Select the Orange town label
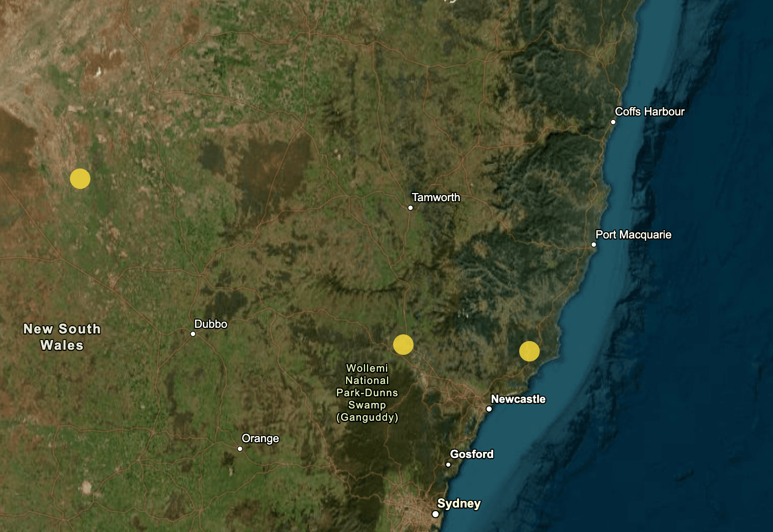This screenshot has height=532, width=773. pos(260,439)
